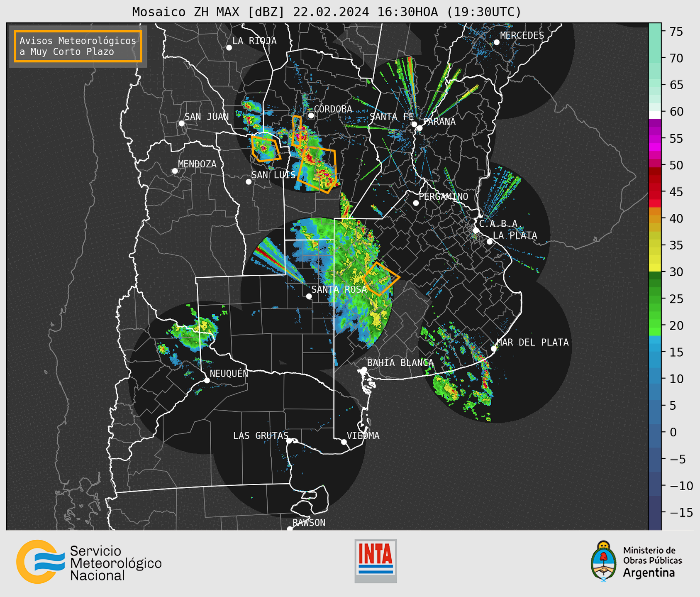700x597 pixels.
Task: Click the SAN JUAN city marker
Action: 181,123
